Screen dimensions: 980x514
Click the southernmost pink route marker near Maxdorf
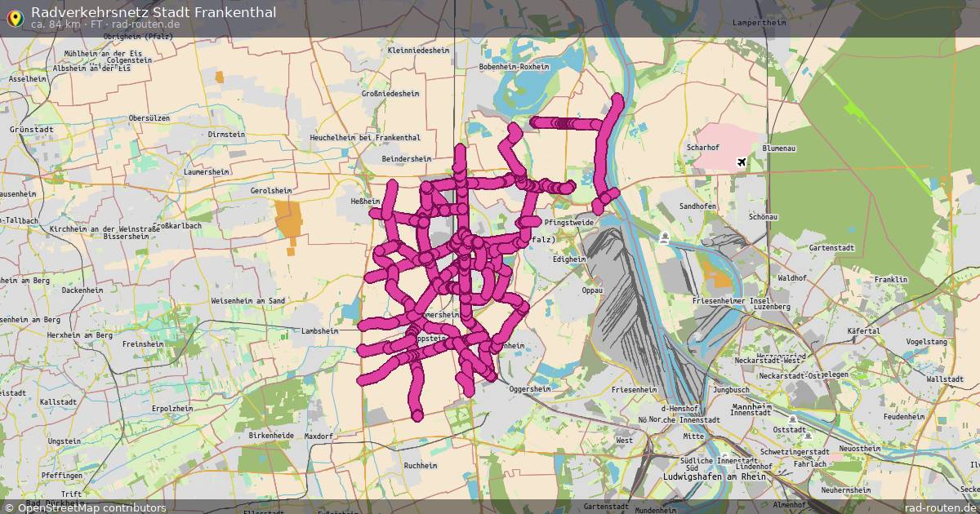[416, 418]
